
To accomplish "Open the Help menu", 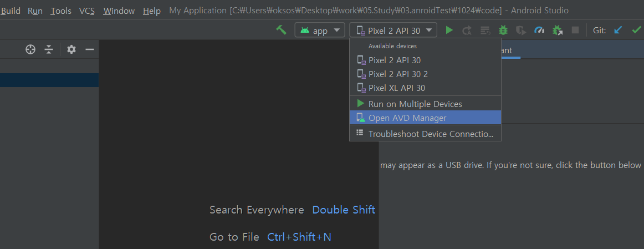I will click(x=151, y=11).
